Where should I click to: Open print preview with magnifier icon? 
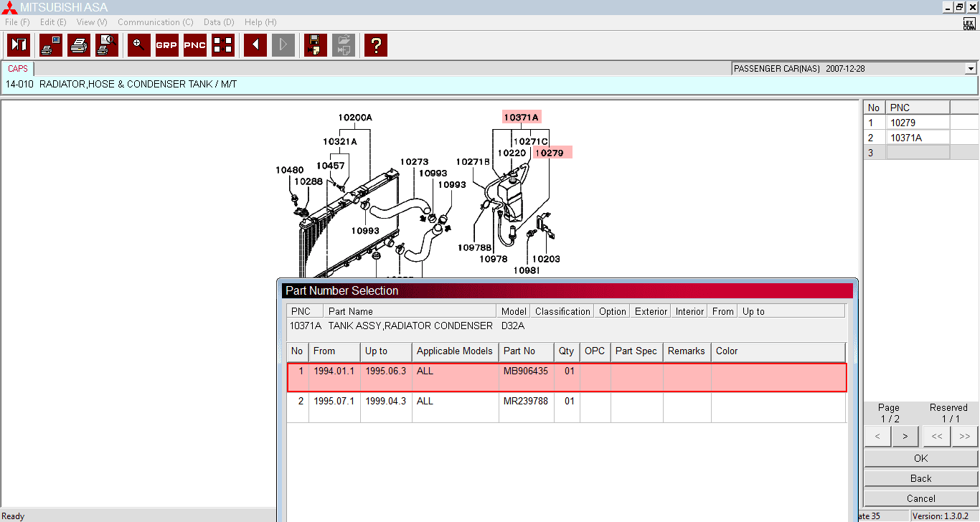point(107,45)
